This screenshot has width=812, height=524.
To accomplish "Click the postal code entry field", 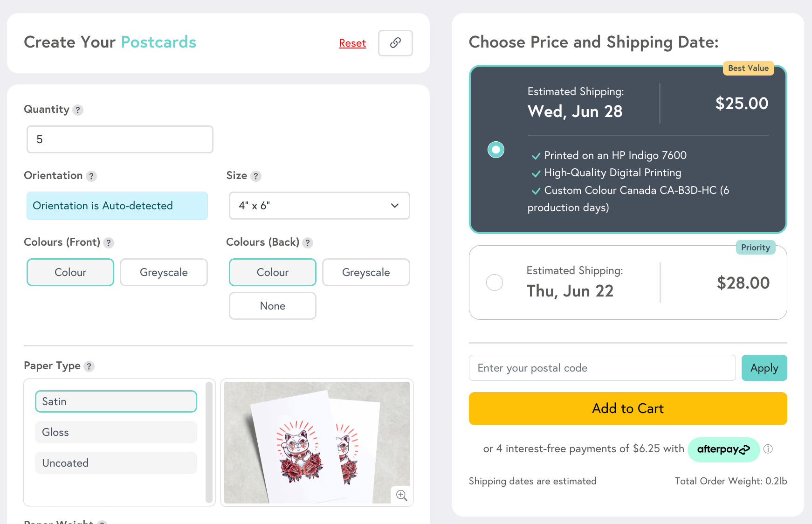I will [601, 368].
